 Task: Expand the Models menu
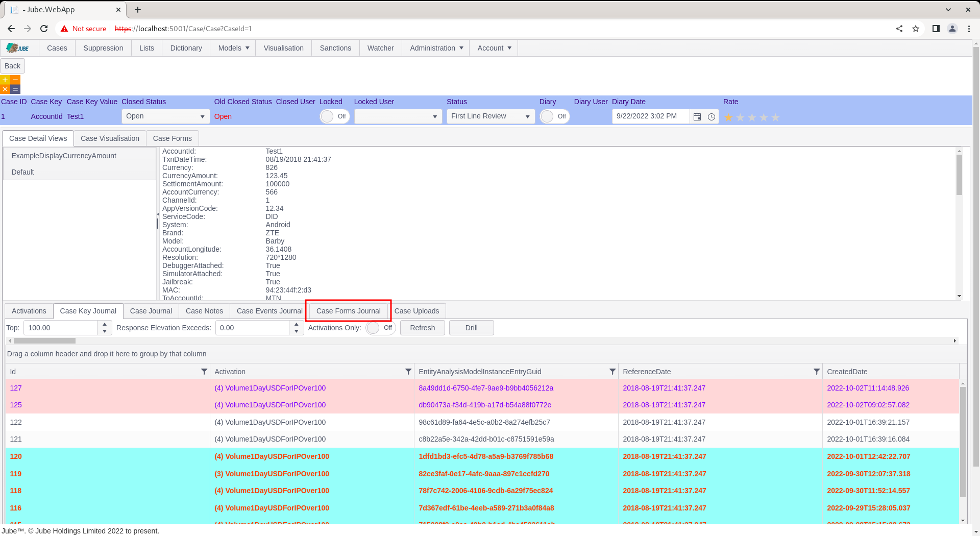point(234,48)
